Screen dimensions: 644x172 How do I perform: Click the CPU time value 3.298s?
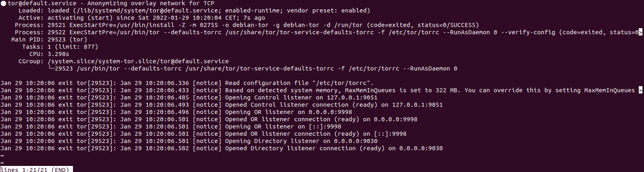pyautogui.click(x=58, y=54)
